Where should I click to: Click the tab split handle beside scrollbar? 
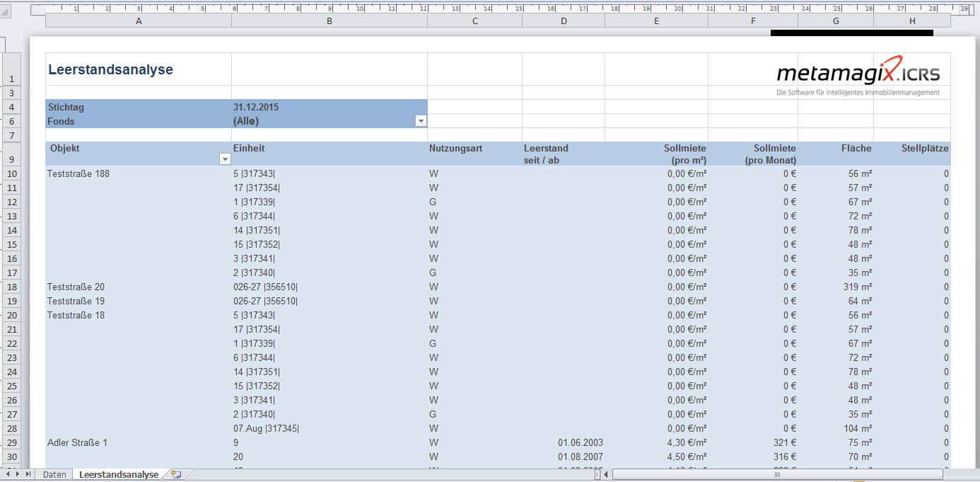[597, 475]
